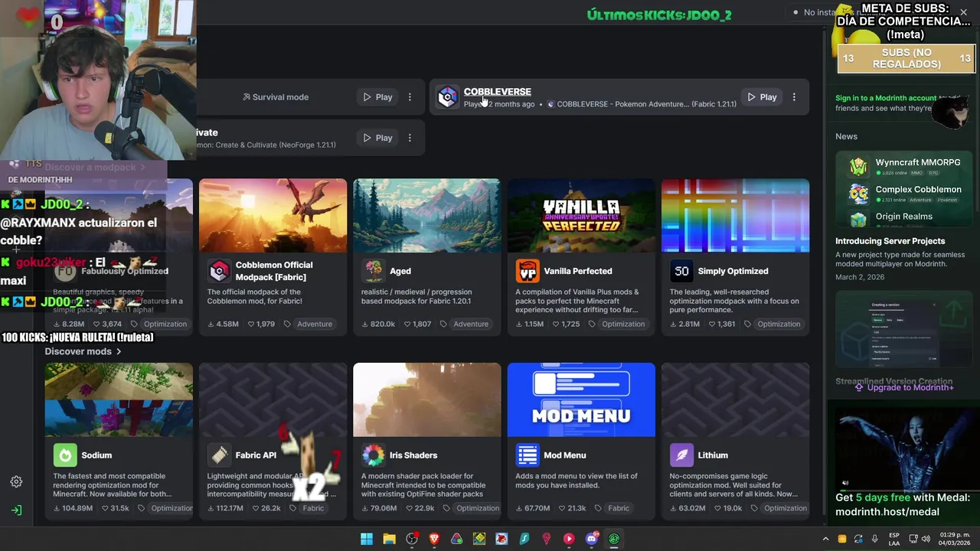This screenshot has height=551, width=980.
Task: Click the COBBLEVERSE instance icon
Action: [x=448, y=97]
